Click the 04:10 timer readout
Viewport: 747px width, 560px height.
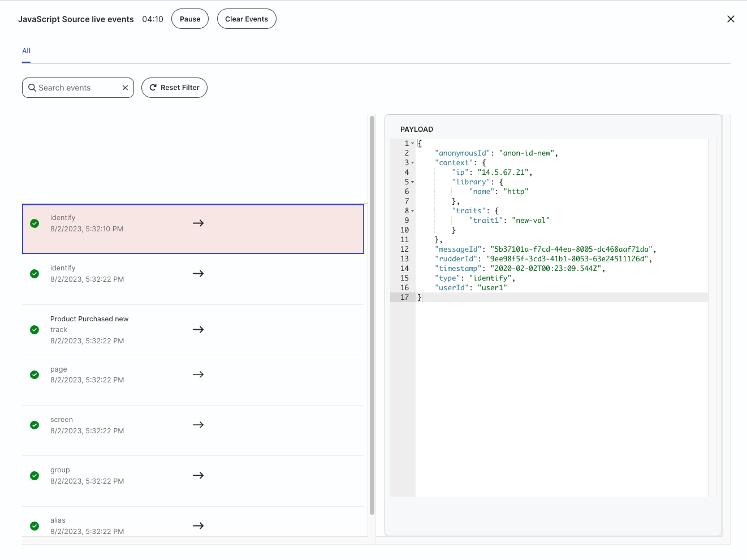pos(153,19)
